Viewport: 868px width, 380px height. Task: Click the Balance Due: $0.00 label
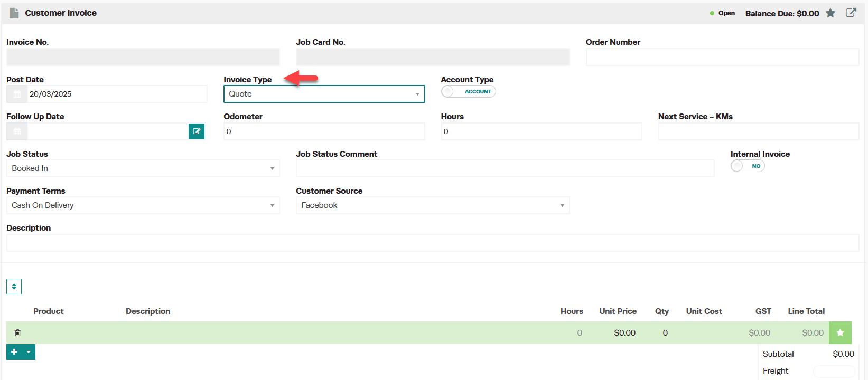point(782,13)
